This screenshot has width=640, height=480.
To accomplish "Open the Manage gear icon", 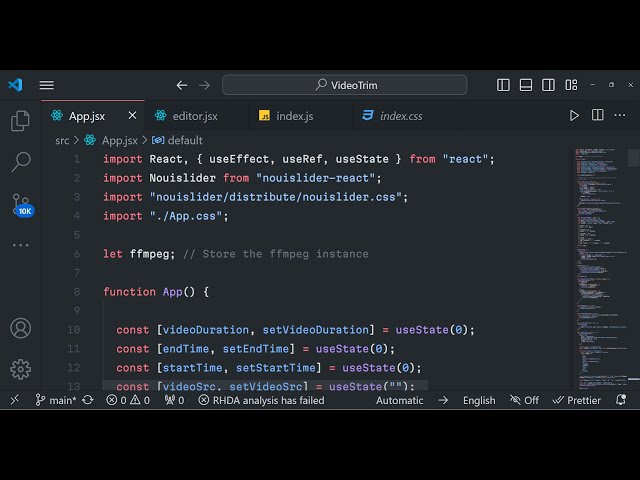I will click(20, 369).
